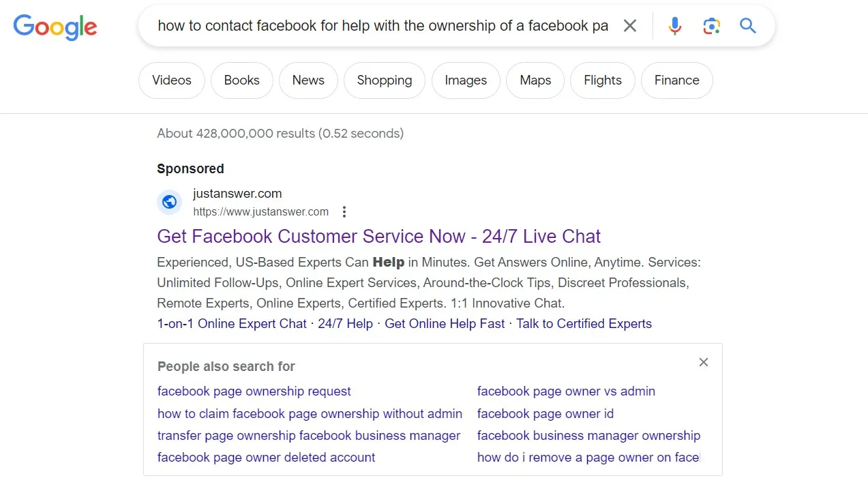The image size is (868, 491).
Task: Click the 24/7 Help sitelink
Action: point(345,324)
